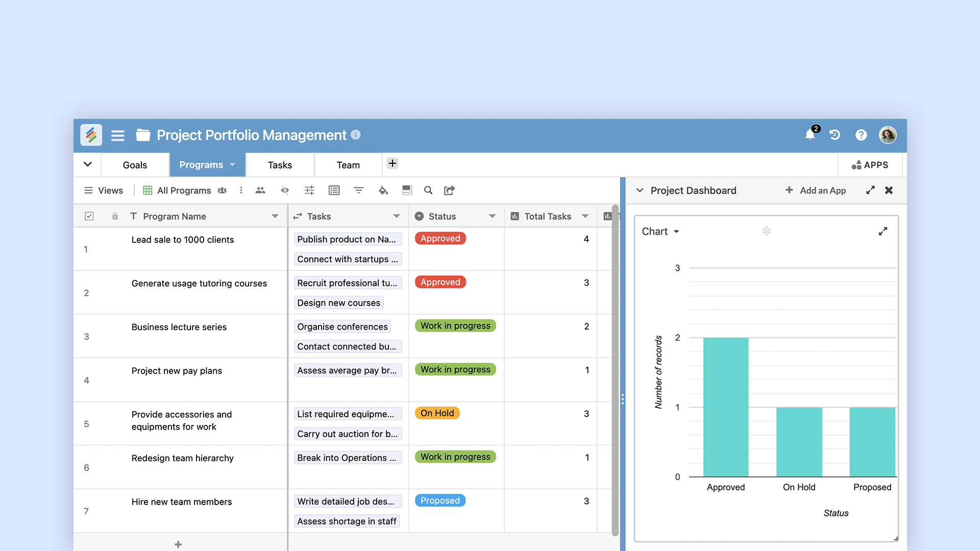
Task: Click the row height/fields icon in toolbar
Action: pyautogui.click(x=405, y=190)
